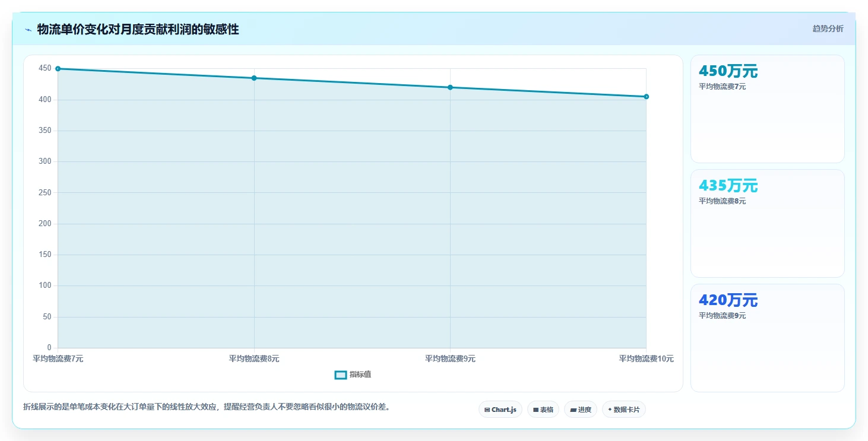Screen dimensions: 868x441
Task: Click the data point for 平均物流费10元
Action: click(x=646, y=97)
